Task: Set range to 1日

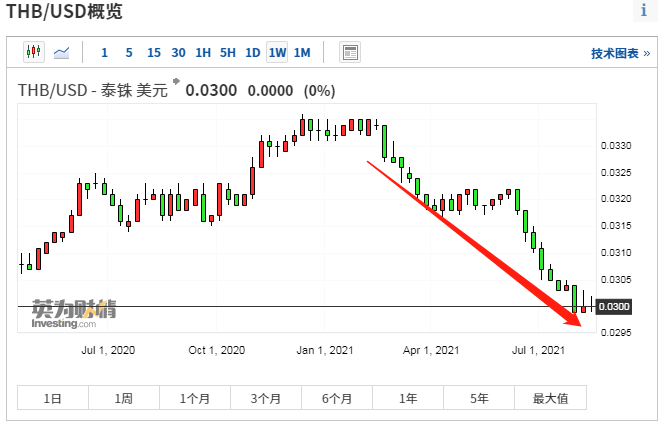Action: (53, 398)
